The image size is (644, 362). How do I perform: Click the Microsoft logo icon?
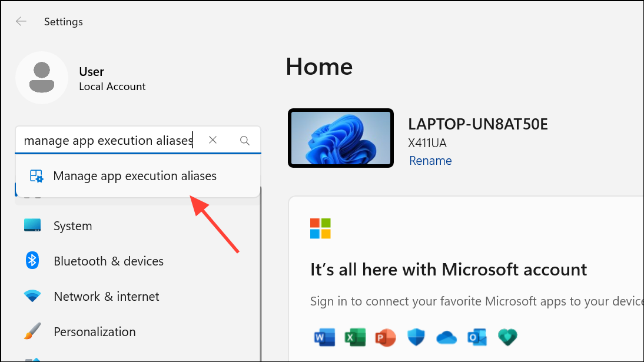click(x=320, y=228)
